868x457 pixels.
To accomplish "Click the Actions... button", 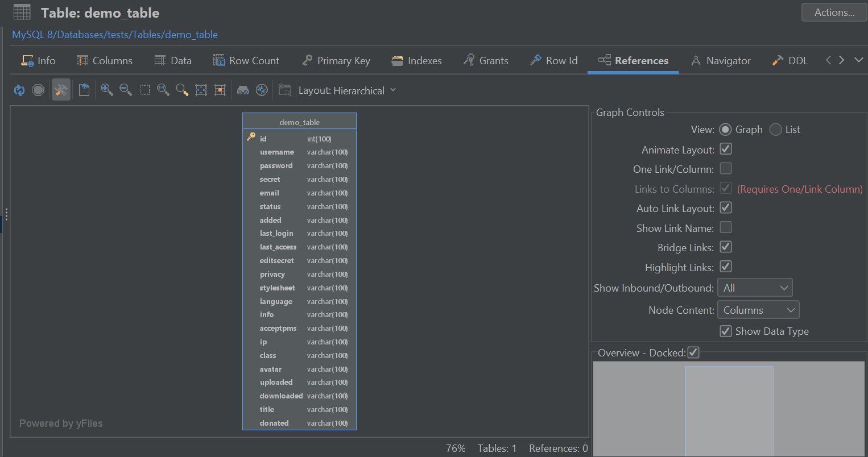I will coord(834,12).
